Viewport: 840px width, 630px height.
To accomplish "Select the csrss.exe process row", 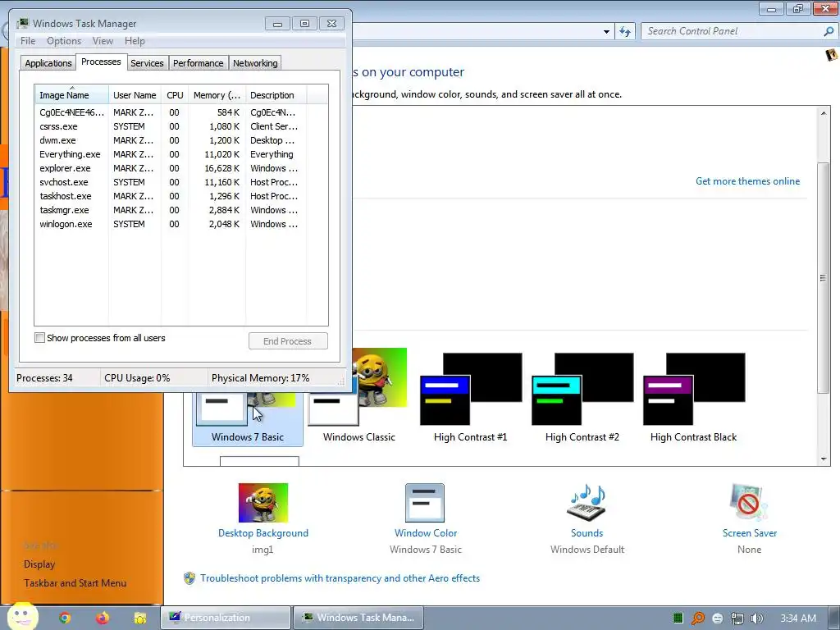I will click(x=181, y=126).
